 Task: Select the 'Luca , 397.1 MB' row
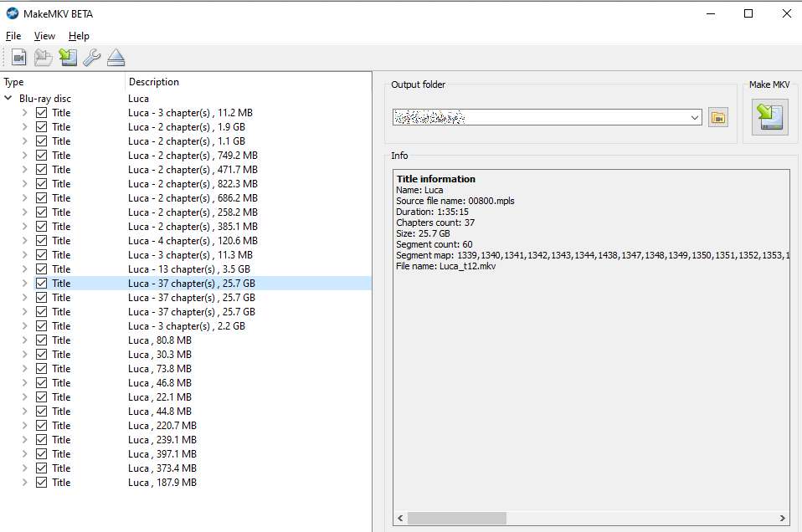pos(162,454)
